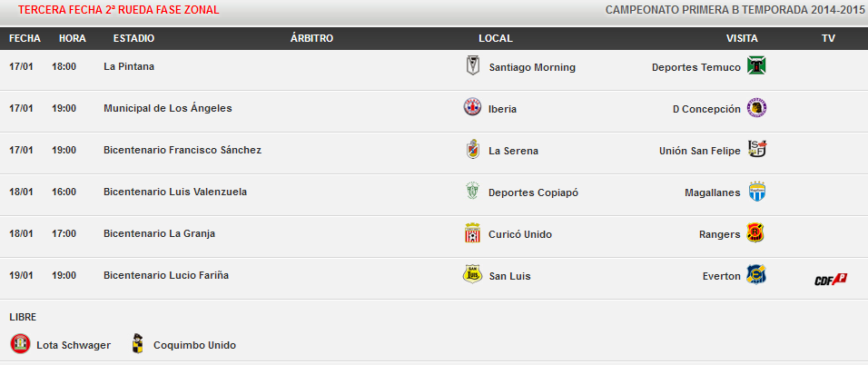Click the Deportes Temuco crest icon
Viewport: 868px width, 365px height.
click(756, 66)
